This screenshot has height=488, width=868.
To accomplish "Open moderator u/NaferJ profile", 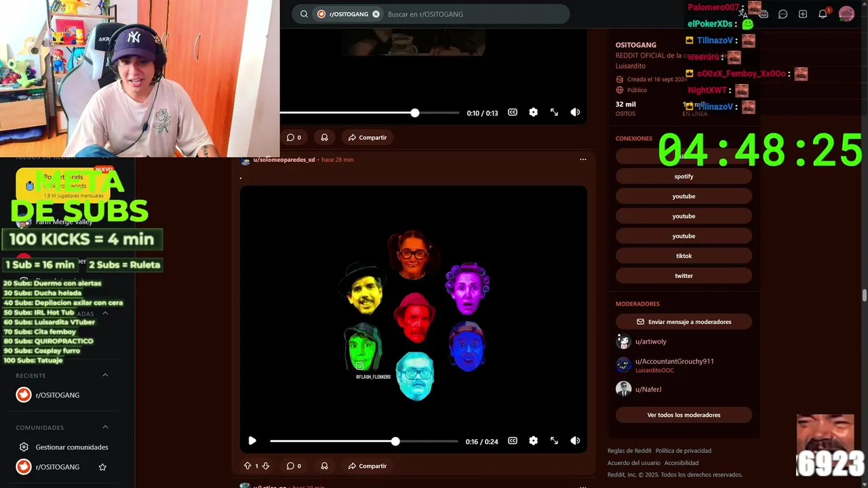I will click(648, 390).
